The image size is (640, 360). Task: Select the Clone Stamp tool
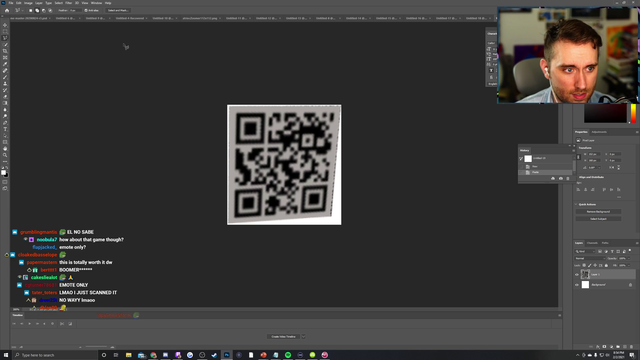click(5, 84)
